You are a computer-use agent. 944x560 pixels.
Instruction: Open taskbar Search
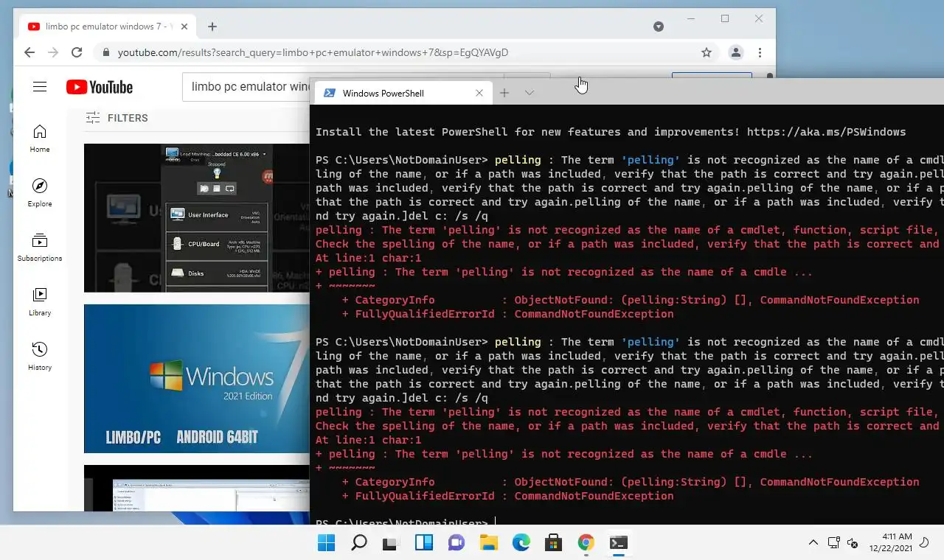(358, 543)
